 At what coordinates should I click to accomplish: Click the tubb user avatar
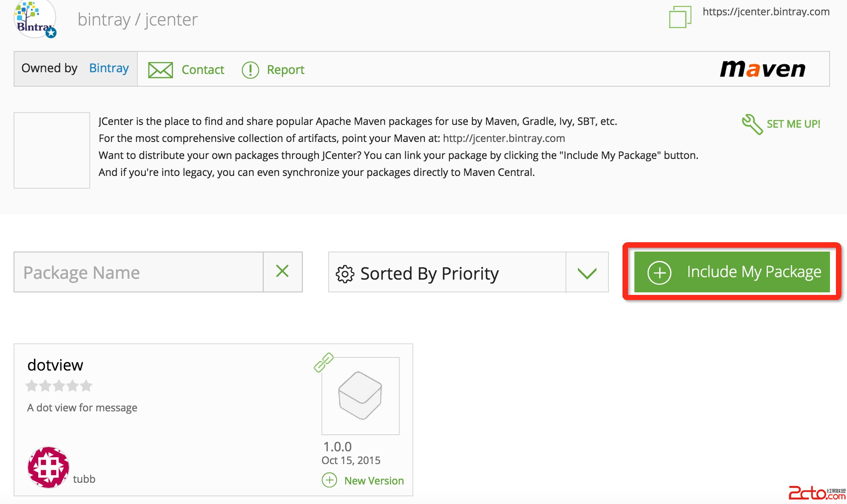48,467
